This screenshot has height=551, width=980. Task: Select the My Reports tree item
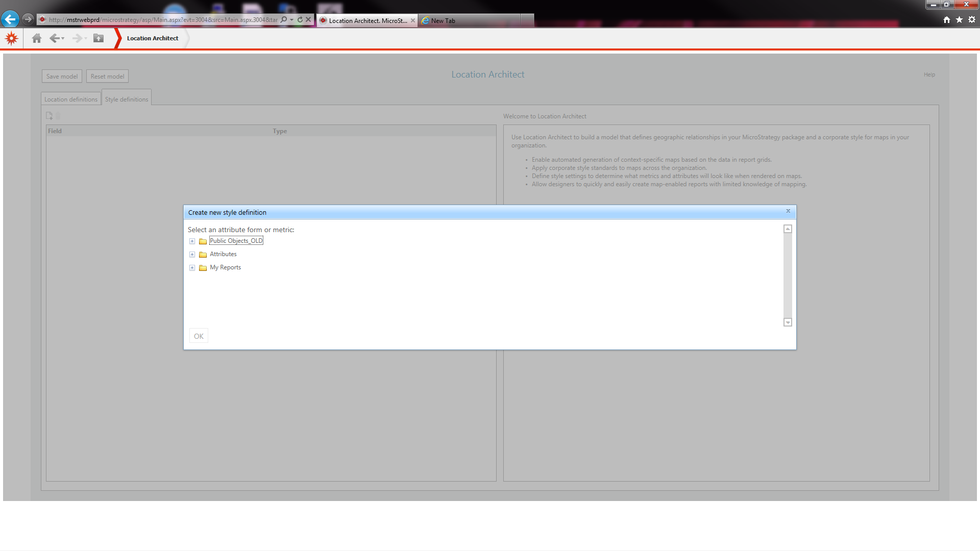(x=225, y=267)
